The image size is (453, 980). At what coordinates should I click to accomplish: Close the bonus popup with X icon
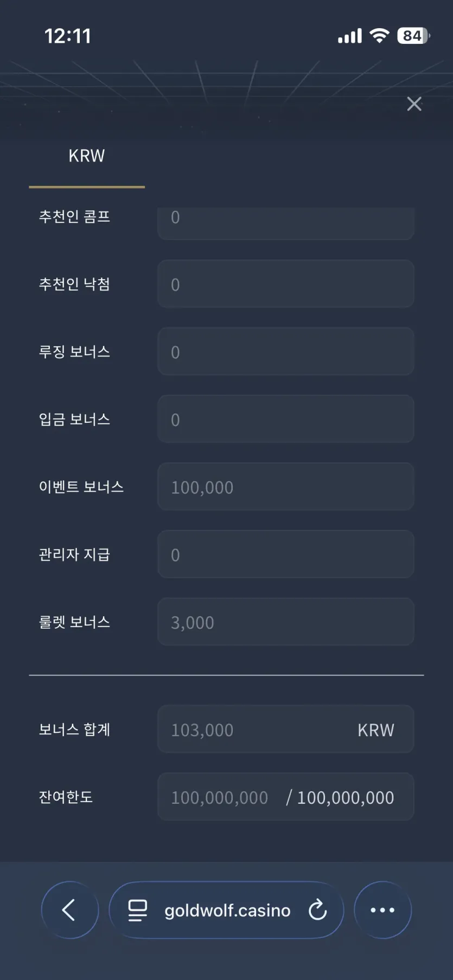click(x=414, y=104)
